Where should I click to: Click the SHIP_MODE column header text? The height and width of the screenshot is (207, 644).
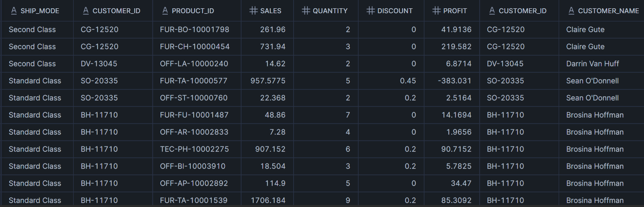[x=40, y=11]
